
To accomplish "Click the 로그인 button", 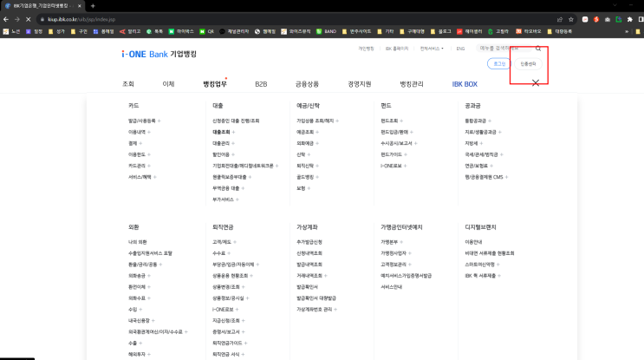I will click(499, 63).
